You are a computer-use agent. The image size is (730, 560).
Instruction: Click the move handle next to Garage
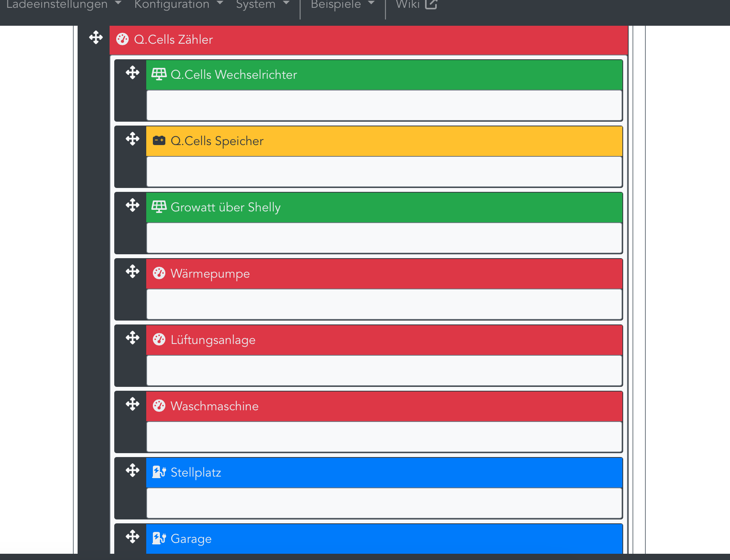pyautogui.click(x=133, y=537)
